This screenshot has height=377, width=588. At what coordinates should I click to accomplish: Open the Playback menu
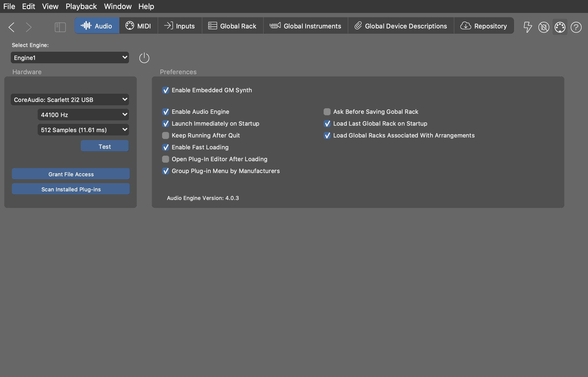tap(81, 6)
